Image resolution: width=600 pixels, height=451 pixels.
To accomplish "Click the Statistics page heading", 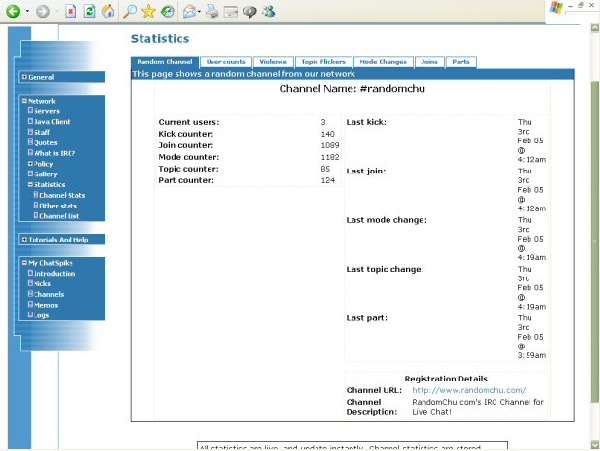I will pos(160,39).
